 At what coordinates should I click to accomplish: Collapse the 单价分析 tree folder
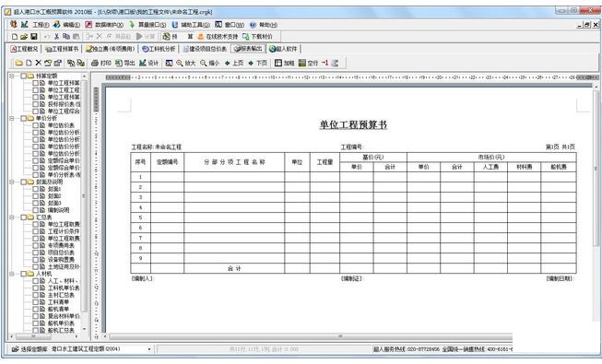[12, 118]
